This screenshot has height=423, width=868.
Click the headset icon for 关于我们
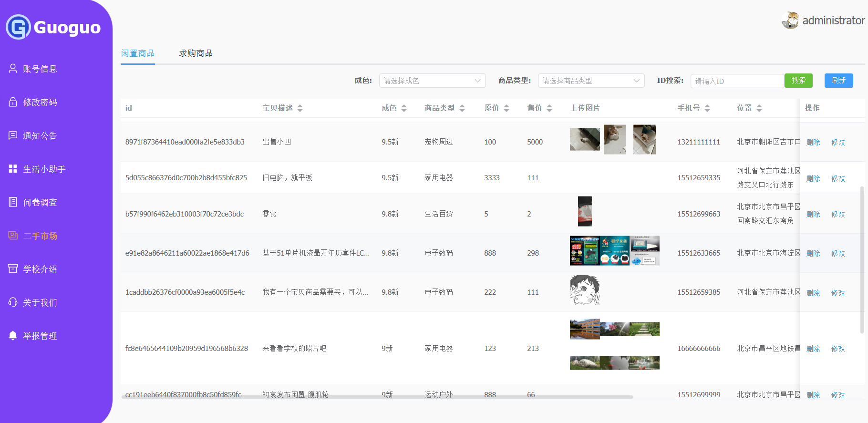[13, 302]
